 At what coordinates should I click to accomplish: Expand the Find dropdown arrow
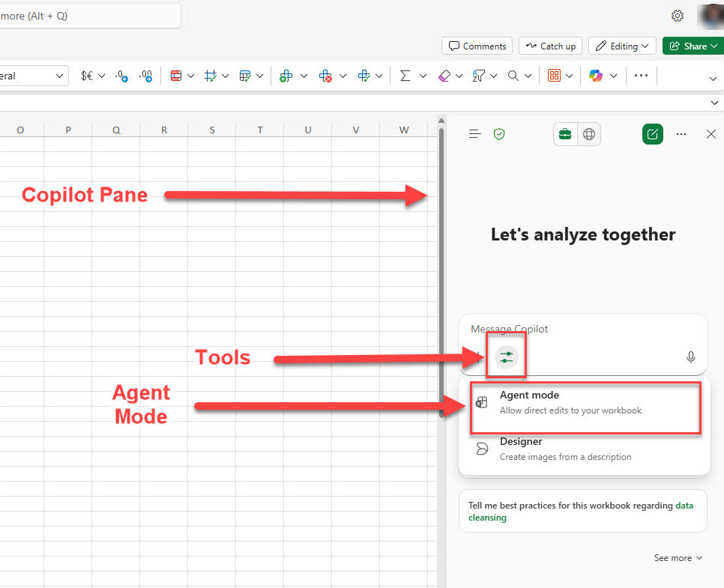(x=528, y=76)
